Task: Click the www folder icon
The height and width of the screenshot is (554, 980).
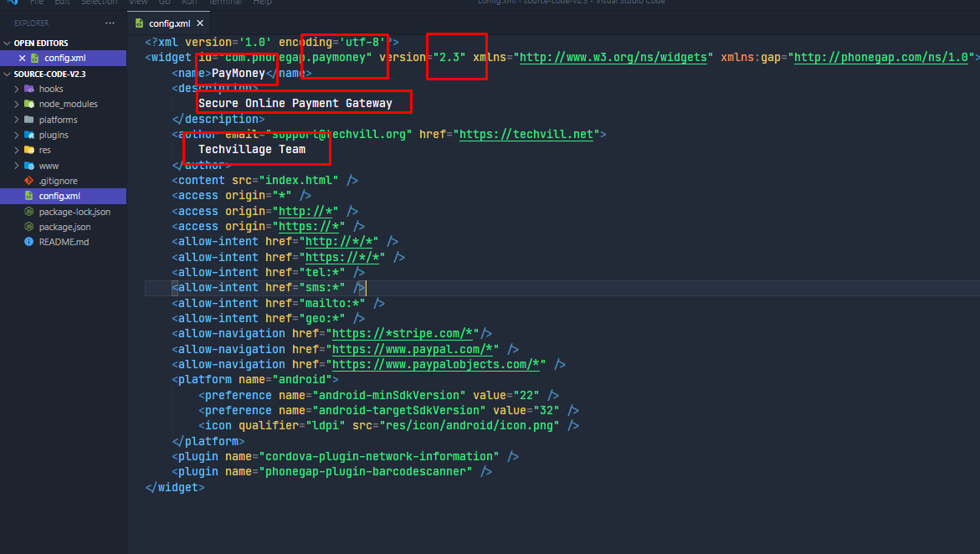Action: tap(29, 166)
